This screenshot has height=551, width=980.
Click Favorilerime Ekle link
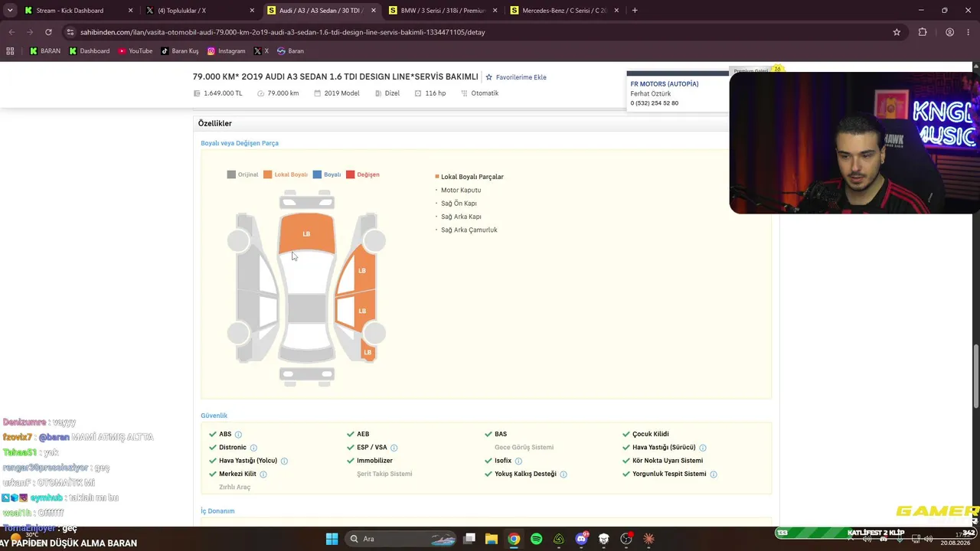(521, 77)
